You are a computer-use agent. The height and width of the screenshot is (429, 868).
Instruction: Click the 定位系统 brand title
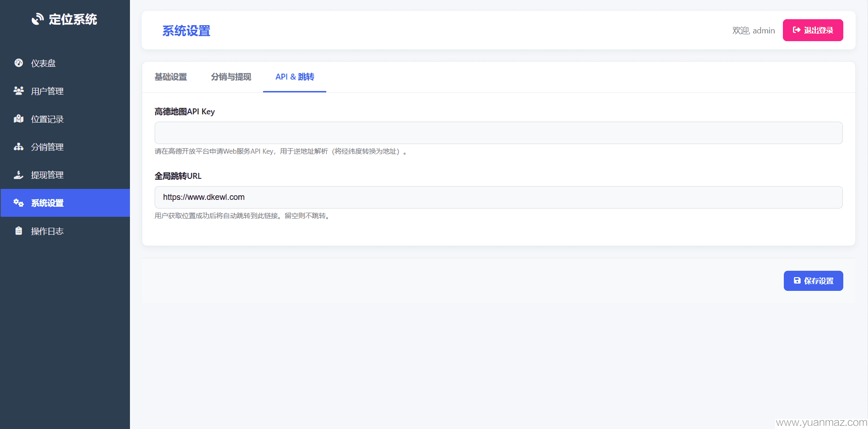coord(73,19)
